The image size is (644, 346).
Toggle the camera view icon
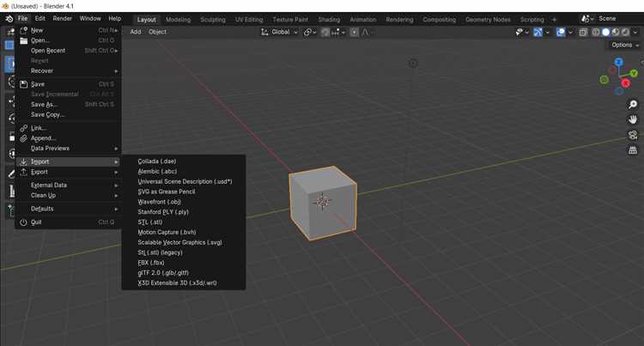pos(633,135)
